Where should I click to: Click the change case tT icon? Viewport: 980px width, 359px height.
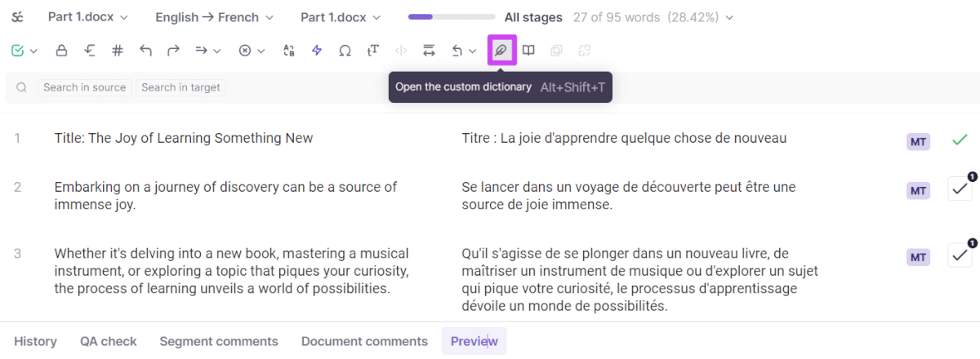tap(373, 51)
